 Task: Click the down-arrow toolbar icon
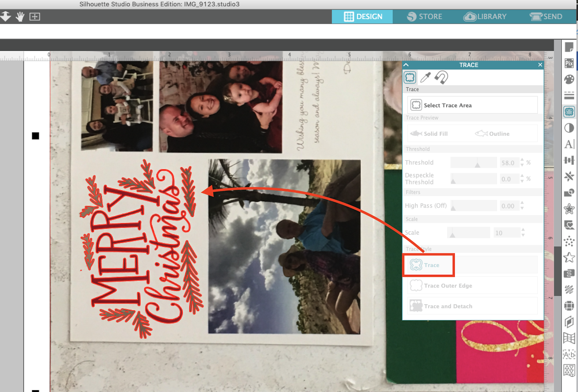tap(5, 16)
